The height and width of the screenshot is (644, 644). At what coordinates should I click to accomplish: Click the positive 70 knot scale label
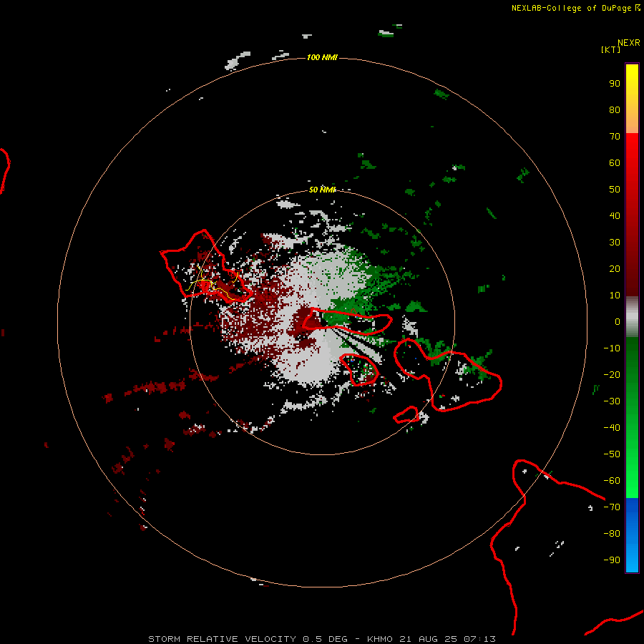point(615,137)
